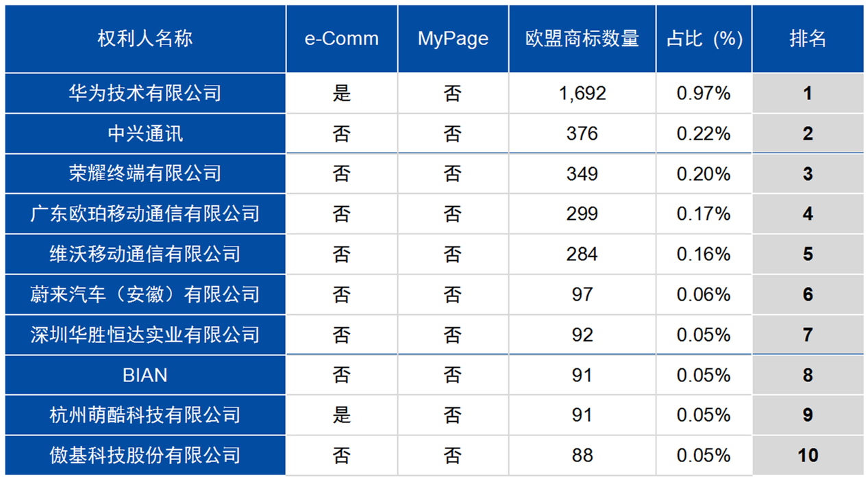The image size is (868, 482).
Task: Click 91 count in 杭州萌酷 row
Action: point(582,415)
